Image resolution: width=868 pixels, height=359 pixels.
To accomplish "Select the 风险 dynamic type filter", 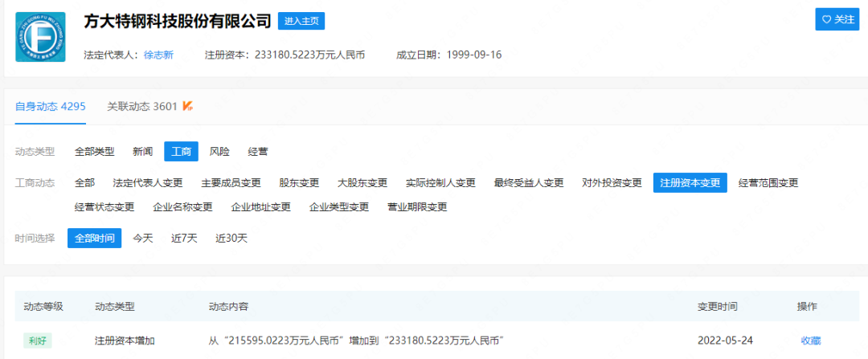I will (219, 151).
